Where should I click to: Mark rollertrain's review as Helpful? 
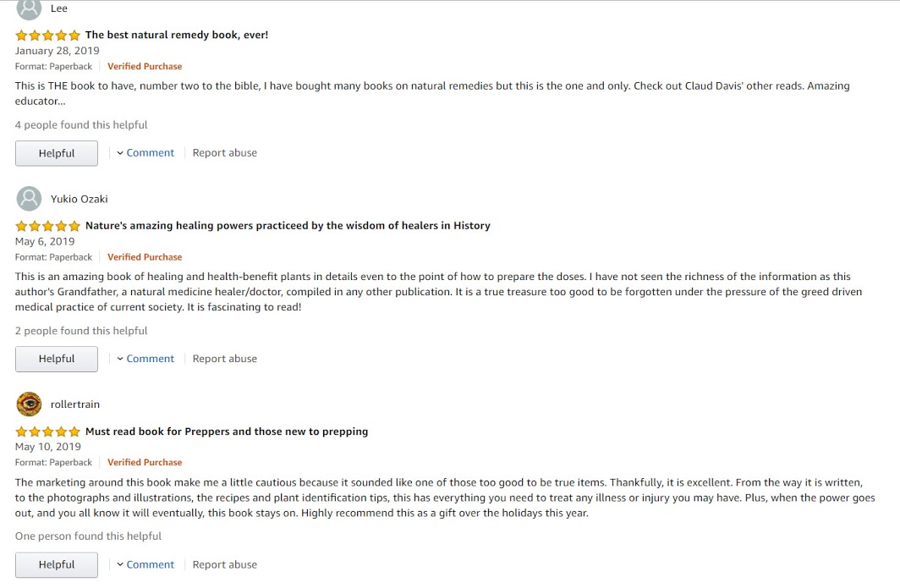click(x=57, y=564)
